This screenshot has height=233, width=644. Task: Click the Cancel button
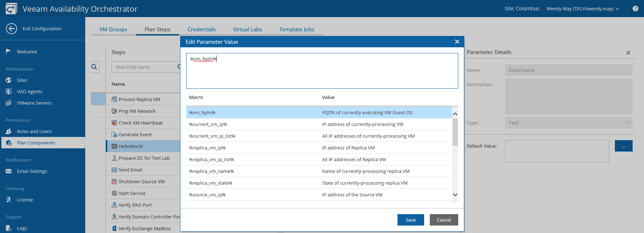[444, 220]
